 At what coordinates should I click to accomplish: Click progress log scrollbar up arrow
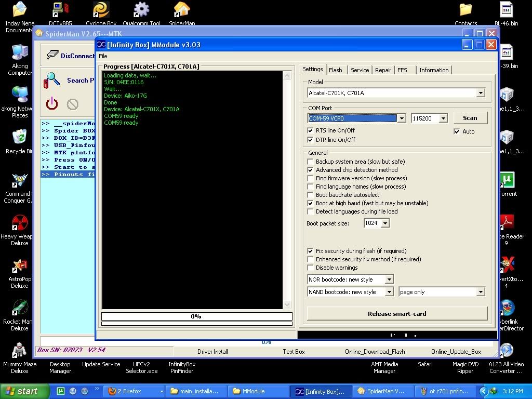pyautogui.click(x=287, y=75)
